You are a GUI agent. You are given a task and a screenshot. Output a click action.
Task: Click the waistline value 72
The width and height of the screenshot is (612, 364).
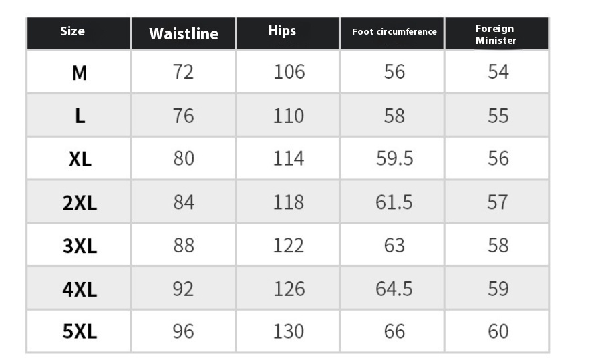pyautogui.click(x=184, y=71)
